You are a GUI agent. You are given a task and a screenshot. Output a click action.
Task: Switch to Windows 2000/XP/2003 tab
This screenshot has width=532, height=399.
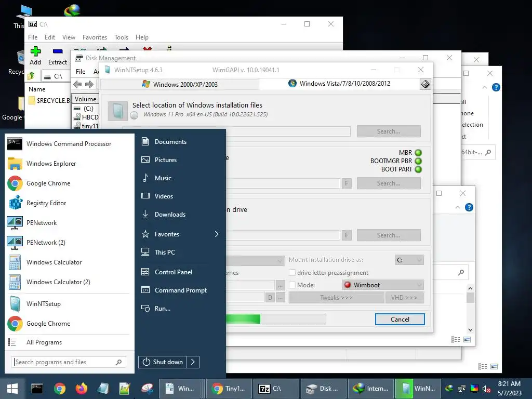click(180, 84)
